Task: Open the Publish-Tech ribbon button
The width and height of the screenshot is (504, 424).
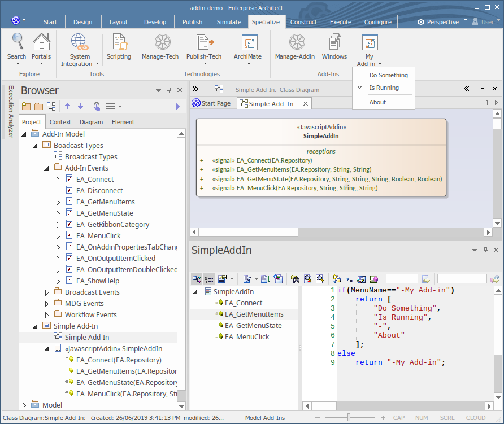Action: 204,48
